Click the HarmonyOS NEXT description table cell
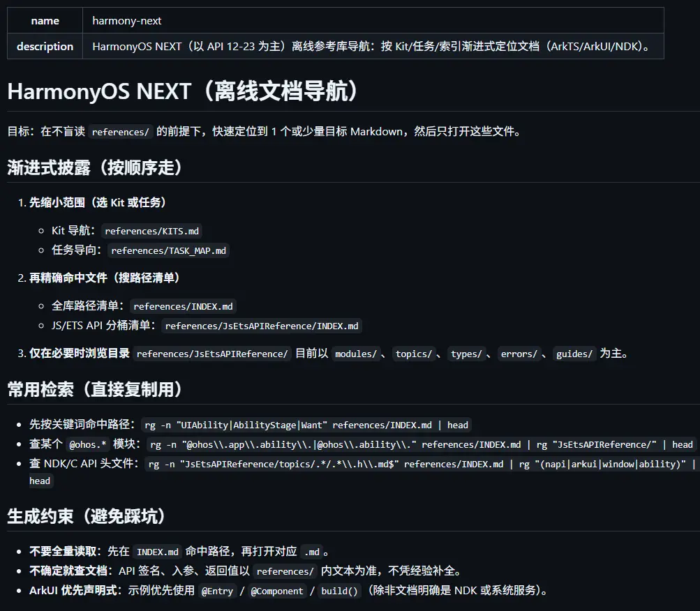This screenshot has width=700, height=611. pos(373,47)
